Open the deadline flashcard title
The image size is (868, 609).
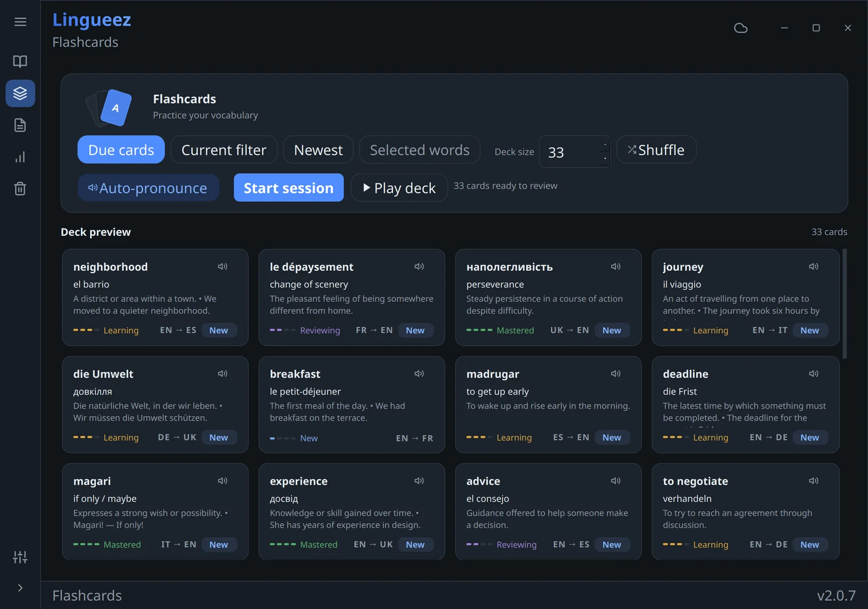tap(686, 374)
